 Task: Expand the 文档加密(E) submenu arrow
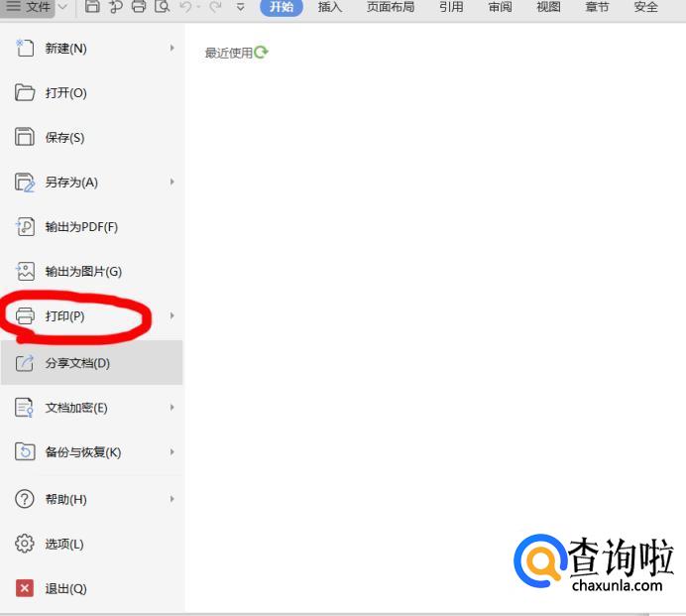coord(171,408)
